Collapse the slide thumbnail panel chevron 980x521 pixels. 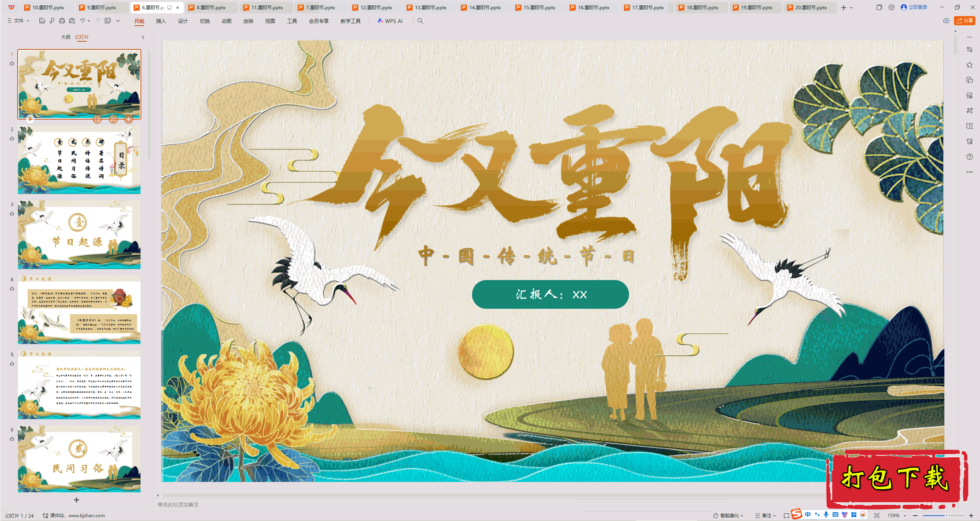[x=143, y=37]
